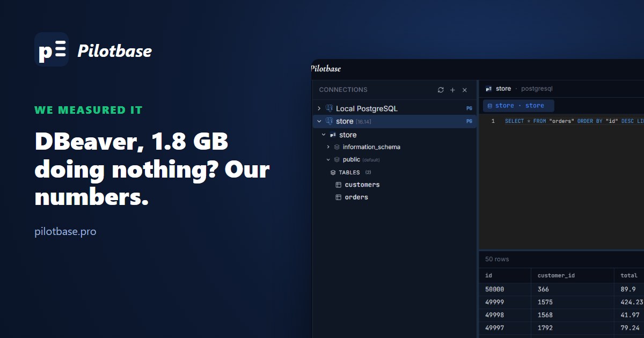Screen dimensions: 644x338
Task: Click the 50 rows result count
Action: coord(497,259)
